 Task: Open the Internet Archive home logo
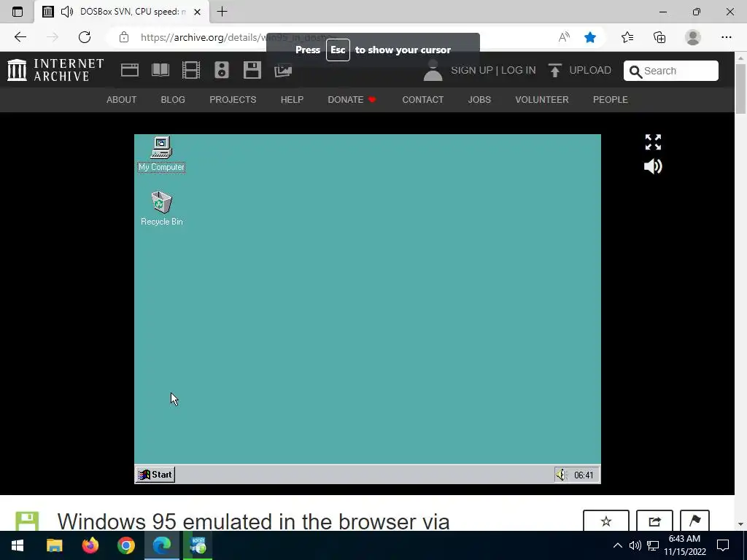click(55, 70)
